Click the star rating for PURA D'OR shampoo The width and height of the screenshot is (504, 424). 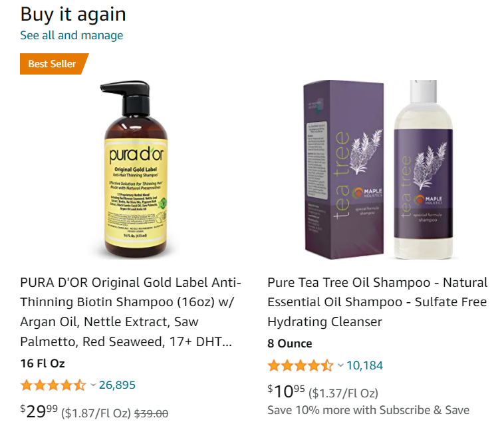(x=53, y=385)
